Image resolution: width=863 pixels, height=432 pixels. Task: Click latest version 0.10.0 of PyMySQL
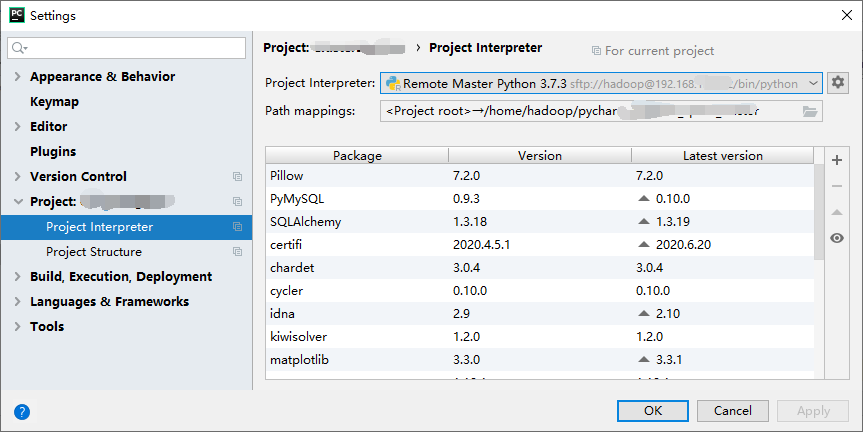tap(673, 199)
